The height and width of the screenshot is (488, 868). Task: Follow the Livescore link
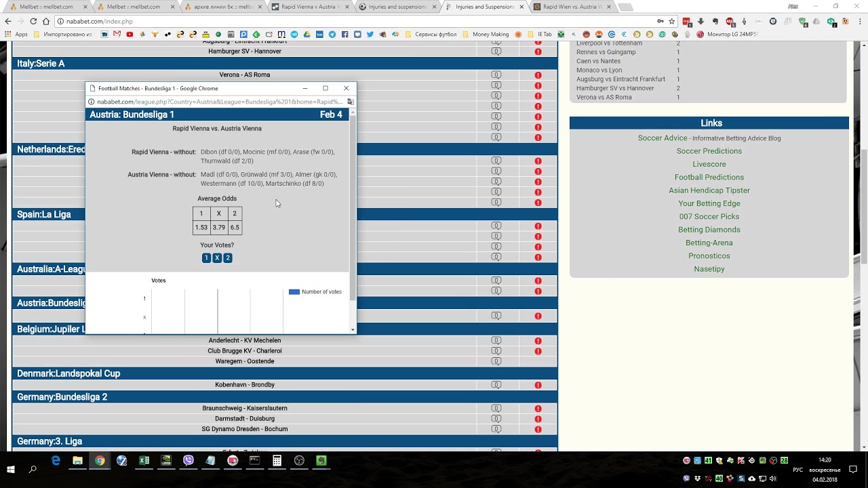click(709, 164)
